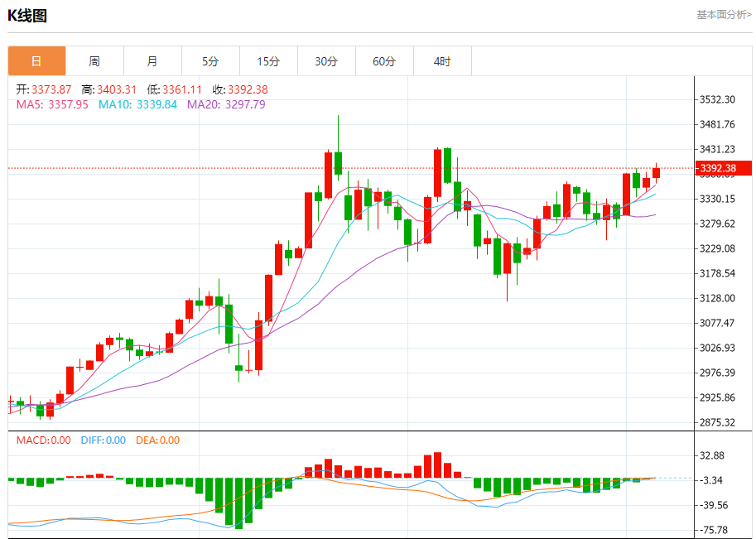Click the 3481.76 price axis label
This screenshot has height=539, width=756.
coord(717,124)
